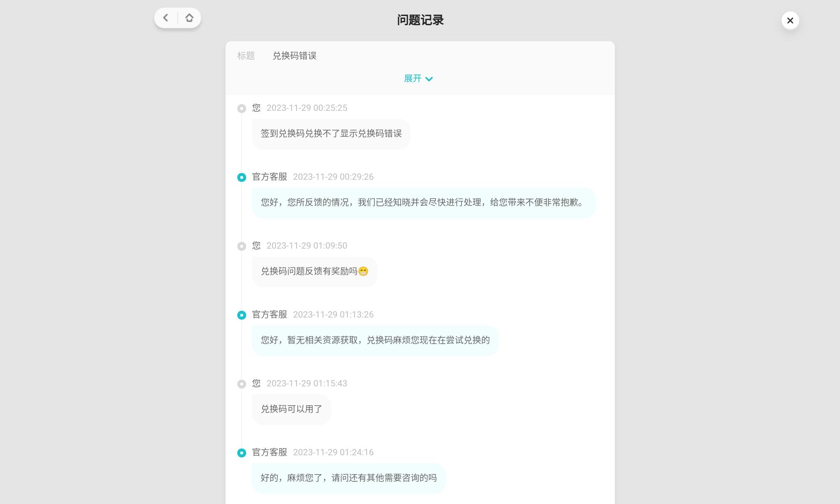
Task: Click the reply 好的，麻烦您了
Action: pyautogui.click(x=349, y=478)
